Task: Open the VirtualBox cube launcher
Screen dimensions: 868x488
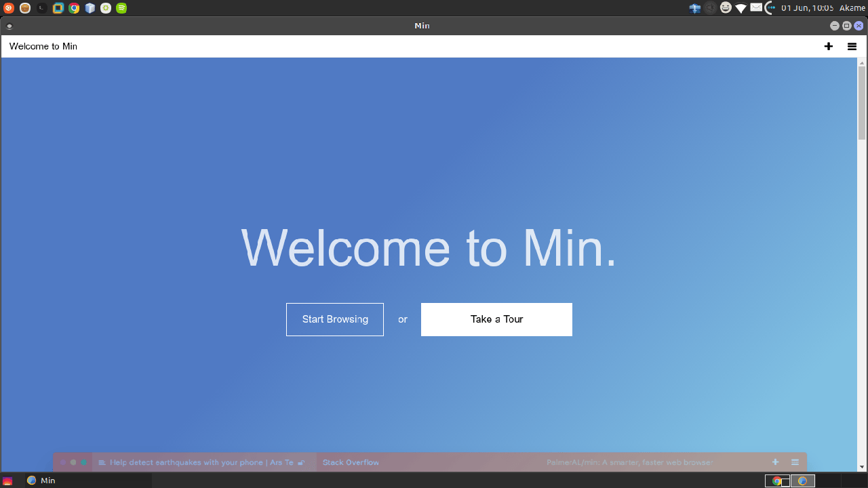Action: click(x=90, y=8)
